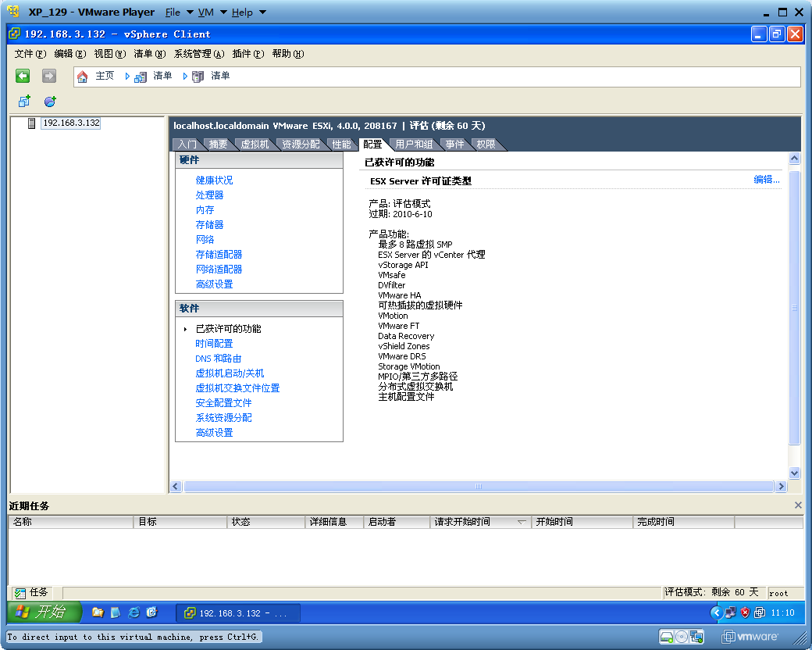Click the VMware Player CD drive status icon

tap(682, 636)
